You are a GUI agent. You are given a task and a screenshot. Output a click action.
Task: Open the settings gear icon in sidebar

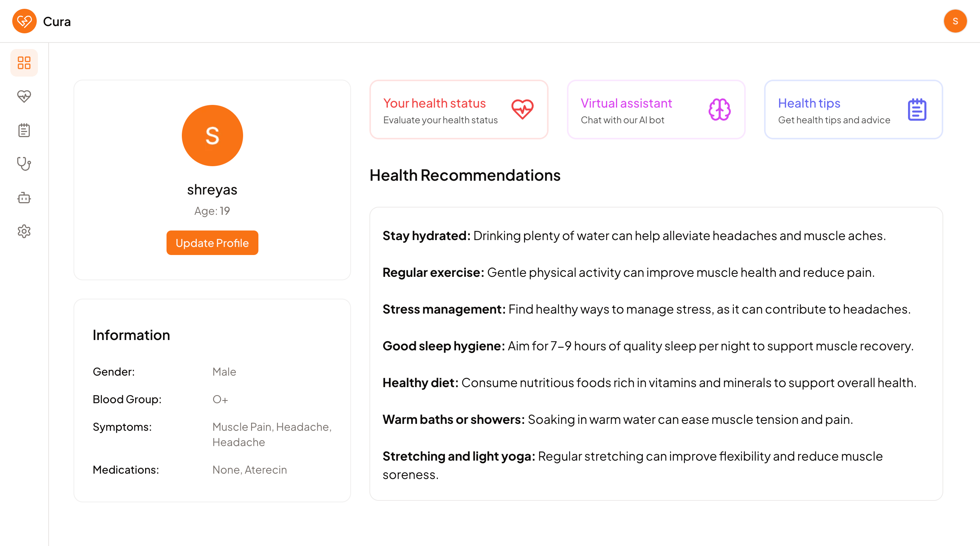[24, 231]
